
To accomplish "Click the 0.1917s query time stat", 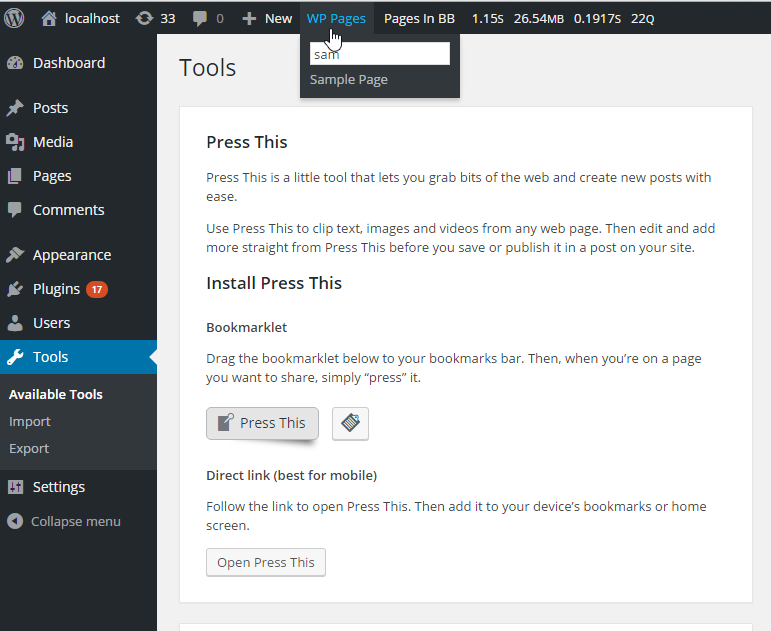I will pos(597,19).
